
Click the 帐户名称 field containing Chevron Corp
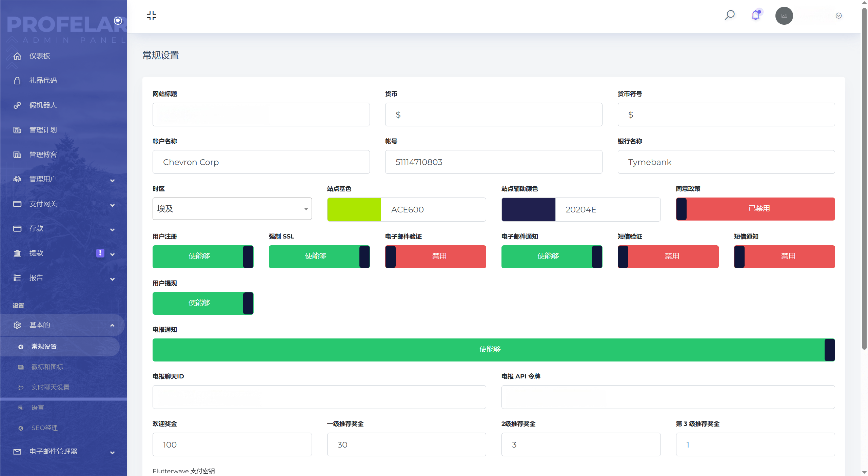pyautogui.click(x=261, y=162)
